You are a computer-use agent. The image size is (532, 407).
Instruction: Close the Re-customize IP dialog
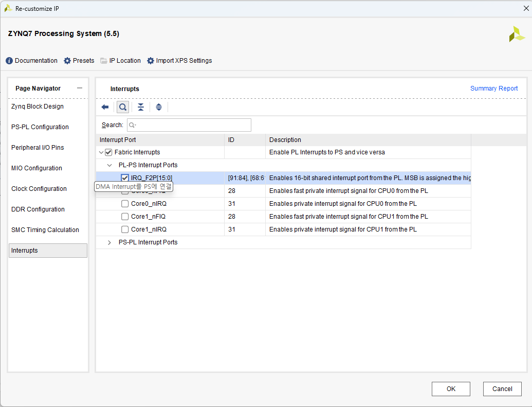[x=526, y=8]
